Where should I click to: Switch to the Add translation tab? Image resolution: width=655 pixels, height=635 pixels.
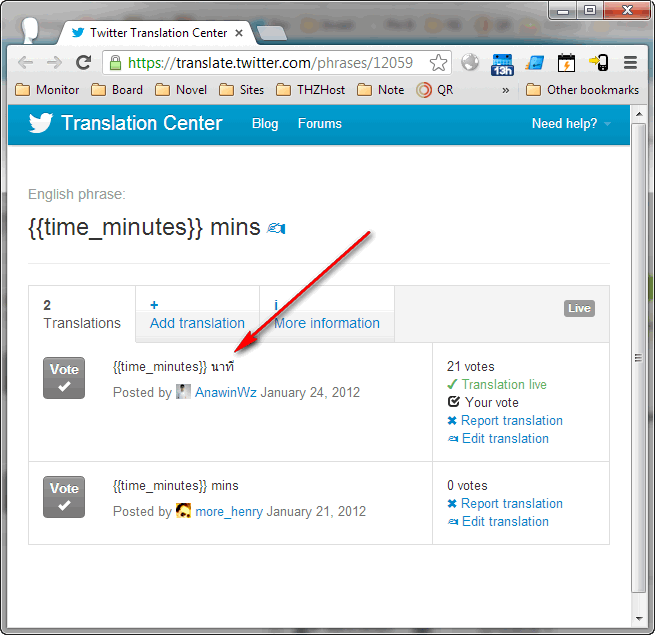tap(197, 314)
